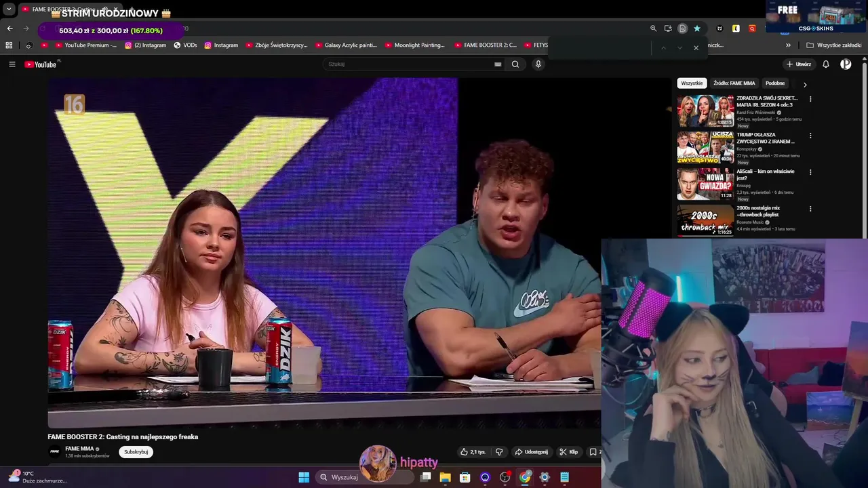Open options menu for 2000s nostalgia mix
Viewport: 868px width, 488px height.
[810, 209]
